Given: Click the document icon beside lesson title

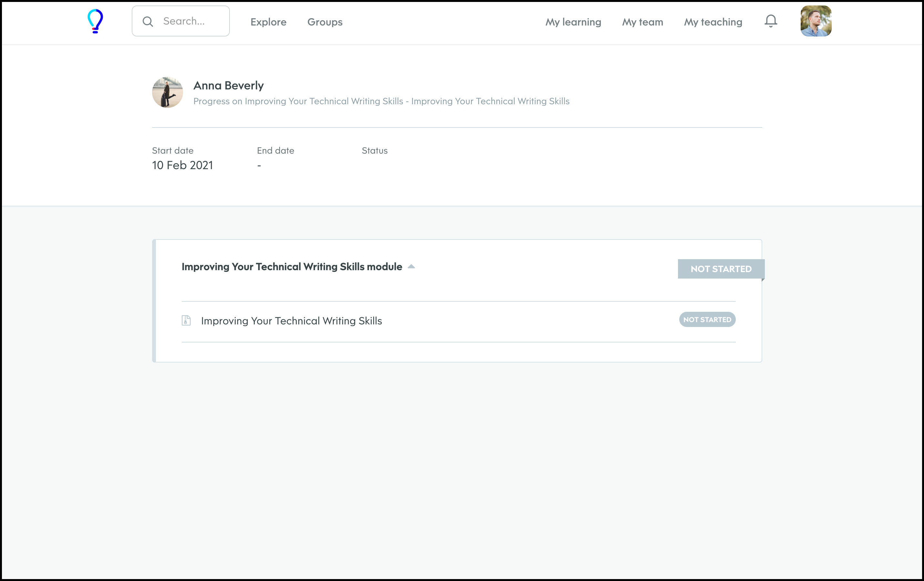Looking at the screenshot, I should click(186, 321).
